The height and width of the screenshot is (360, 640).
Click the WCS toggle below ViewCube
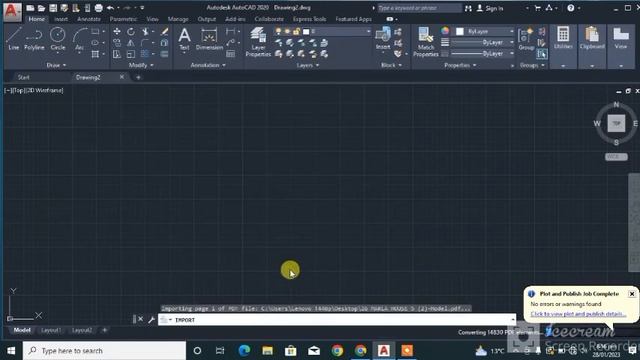[616, 157]
